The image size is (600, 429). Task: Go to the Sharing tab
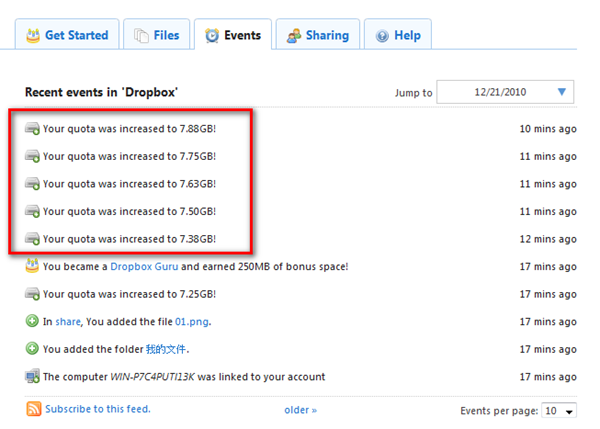coord(318,34)
